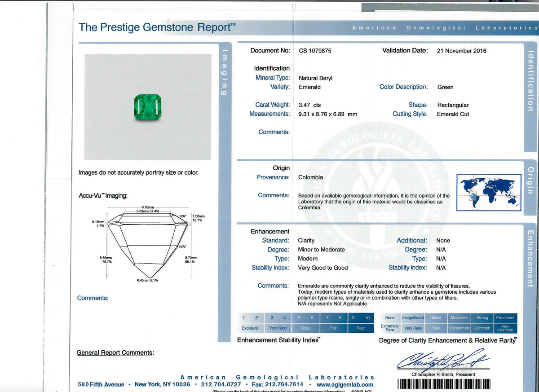
Task: Click the barcode under the president's name
Action: click(444, 384)
